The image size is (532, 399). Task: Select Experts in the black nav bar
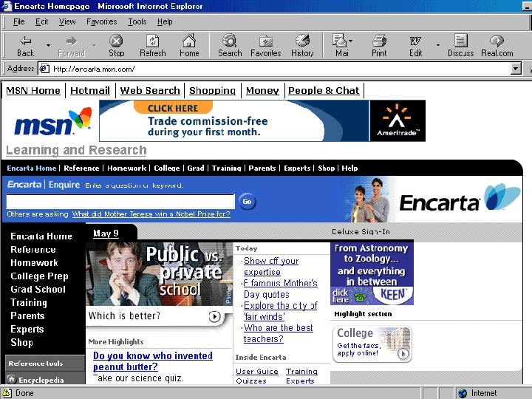[297, 168]
